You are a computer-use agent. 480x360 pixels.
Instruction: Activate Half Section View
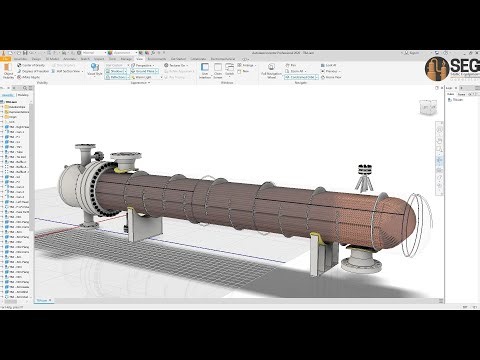(66, 71)
